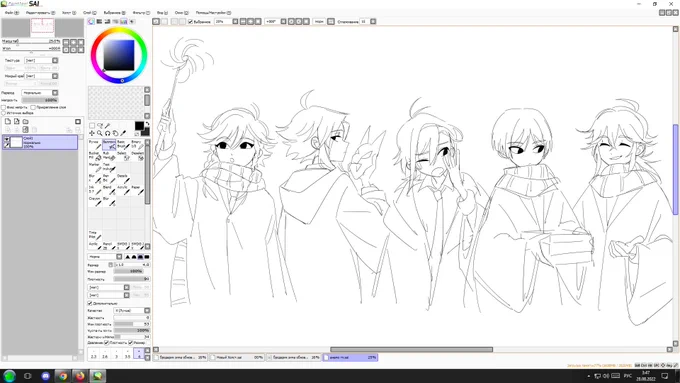Open Chrome from the taskbar

(63, 376)
